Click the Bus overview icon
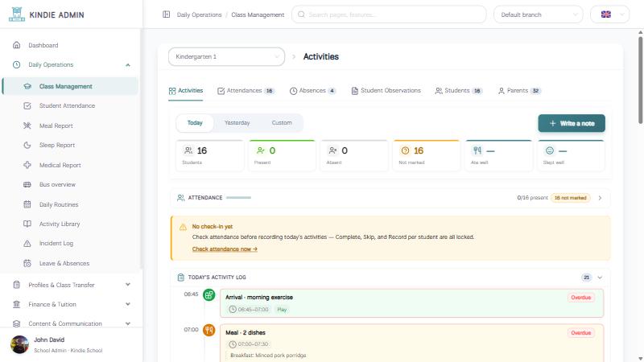 pos(27,185)
